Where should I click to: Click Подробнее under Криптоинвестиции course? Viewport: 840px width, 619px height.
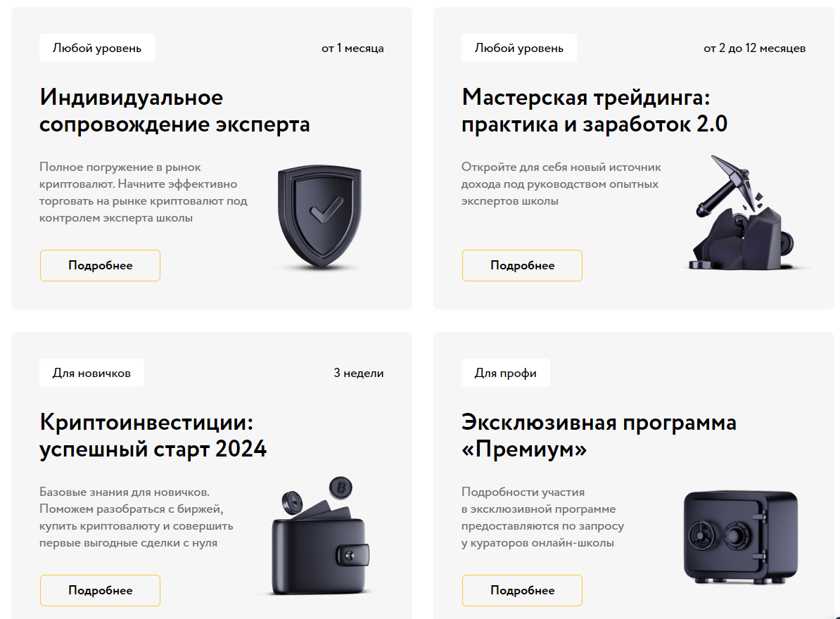point(100,591)
